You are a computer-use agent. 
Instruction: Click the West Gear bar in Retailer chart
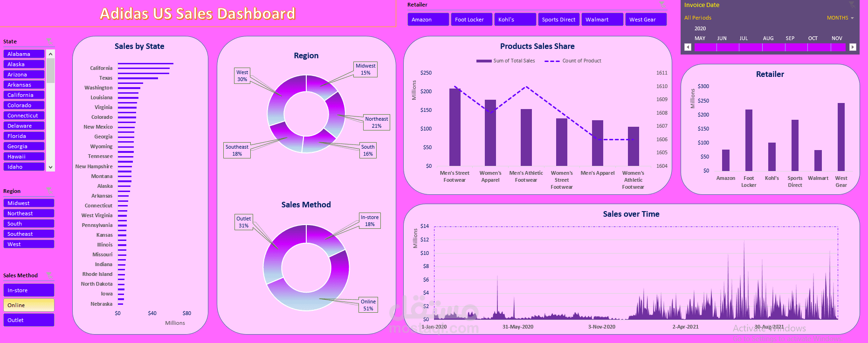pyautogui.click(x=841, y=137)
